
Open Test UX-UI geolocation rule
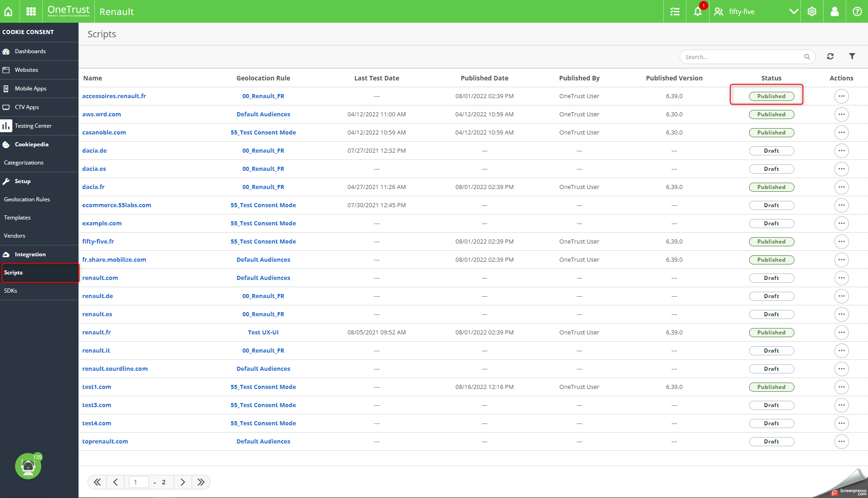point(263,333)
